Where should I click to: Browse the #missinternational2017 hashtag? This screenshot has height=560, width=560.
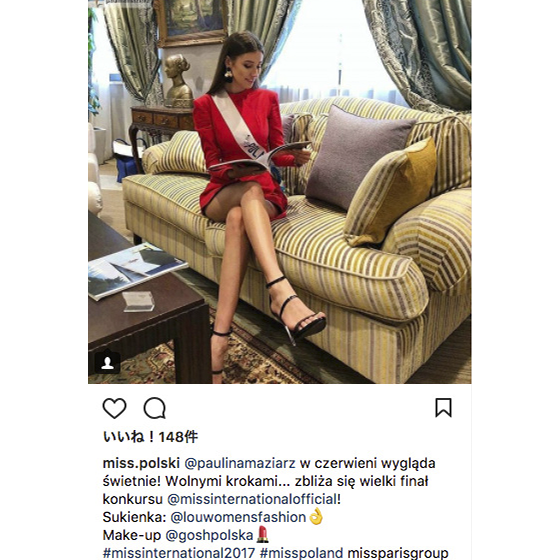click(x=179, y=552)
